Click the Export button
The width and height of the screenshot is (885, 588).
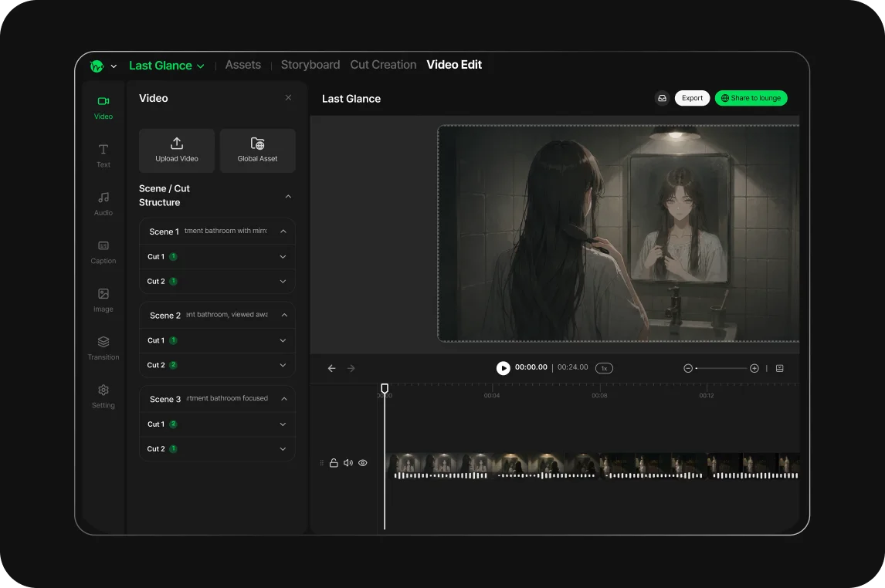coord(692,98)
